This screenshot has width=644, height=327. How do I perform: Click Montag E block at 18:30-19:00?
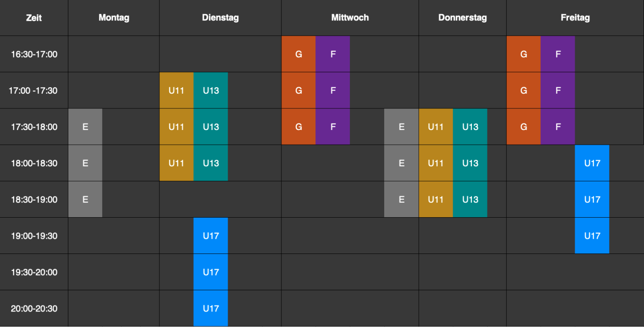click(85, 199)
